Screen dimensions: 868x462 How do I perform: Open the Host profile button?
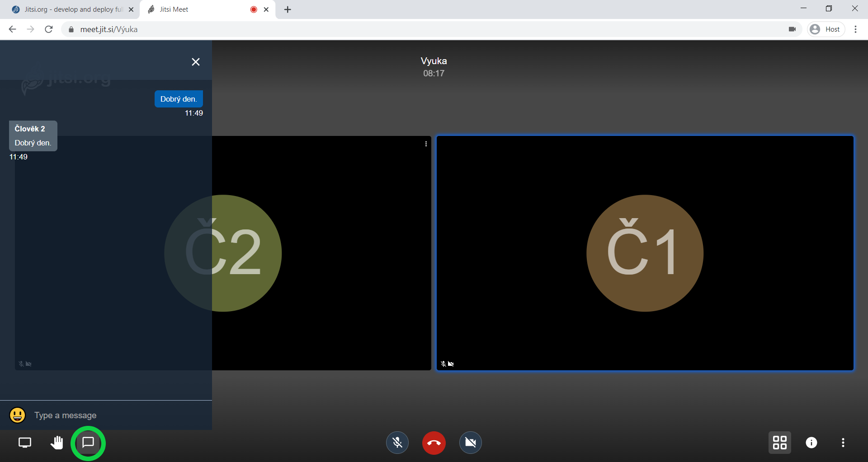click(x=826, y=29)
